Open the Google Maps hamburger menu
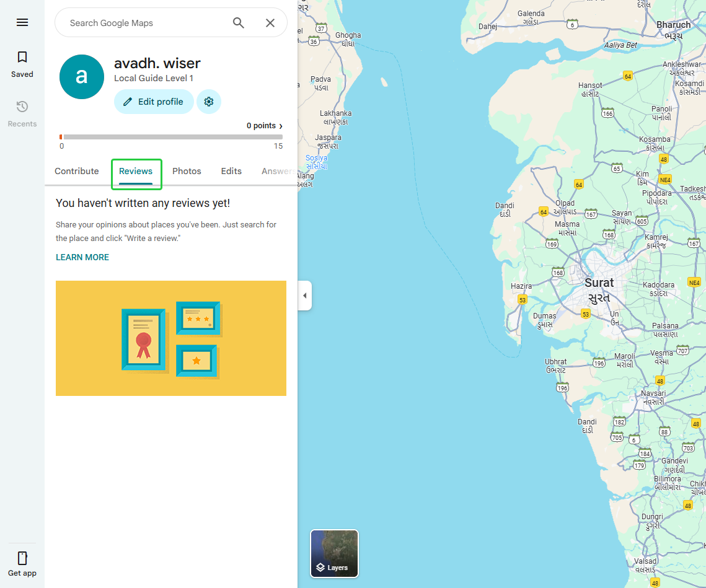 tap(22, 22)
